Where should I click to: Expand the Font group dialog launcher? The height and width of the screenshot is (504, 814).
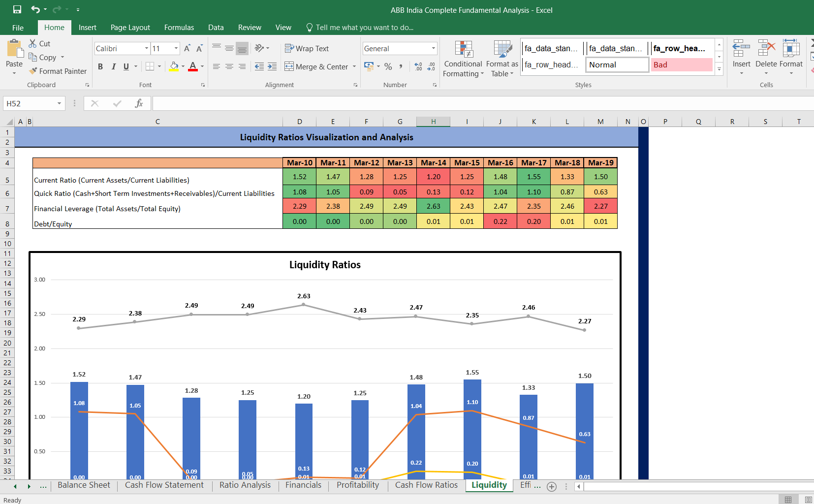pos(203,85)
